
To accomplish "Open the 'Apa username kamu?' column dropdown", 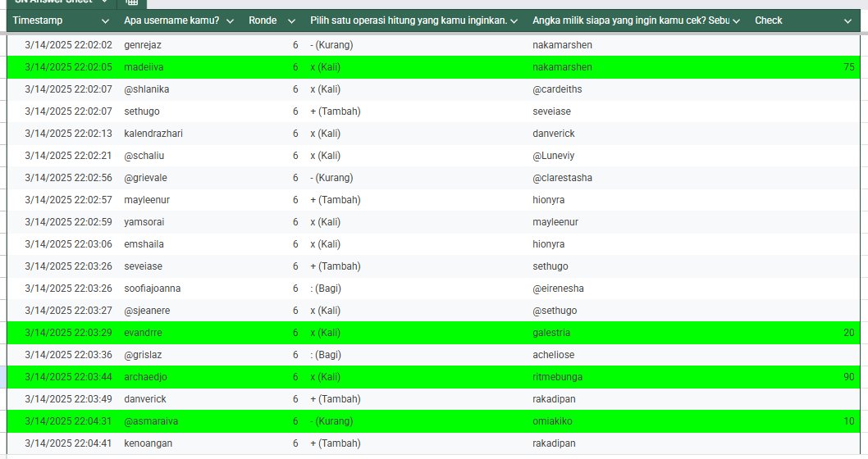I will coord(231,21).
